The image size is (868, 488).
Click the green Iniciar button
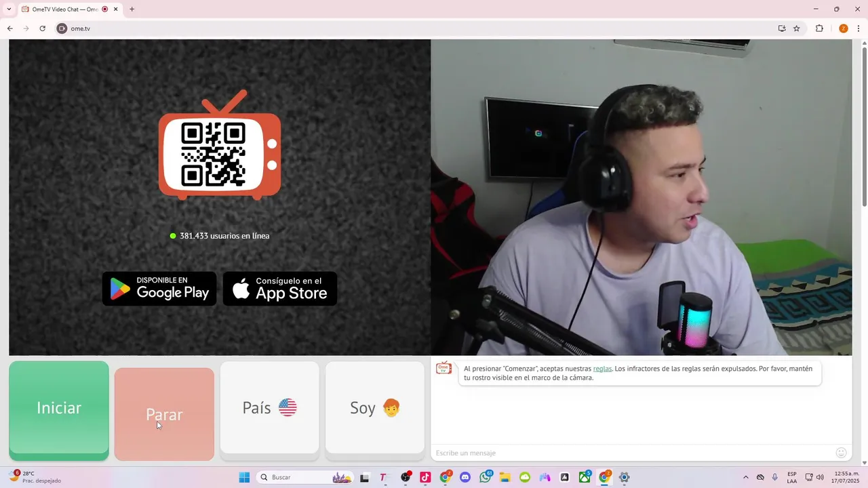(59, 410)
